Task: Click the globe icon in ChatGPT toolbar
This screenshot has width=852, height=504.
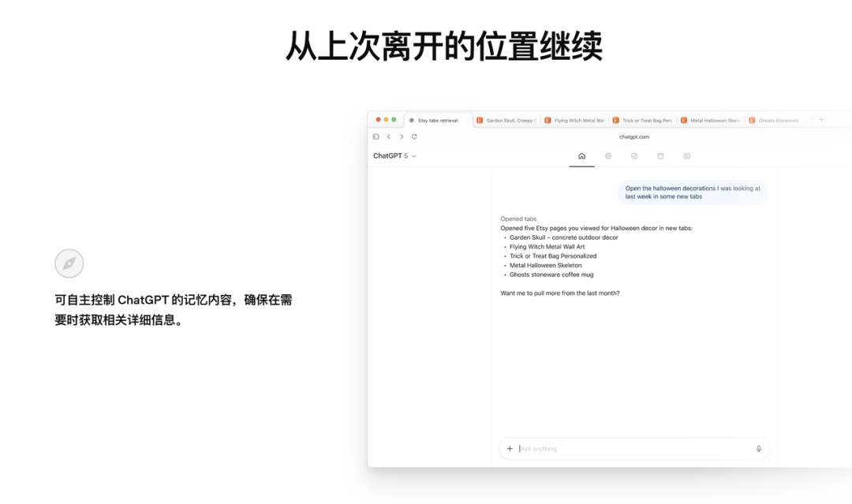Action: (608, 156)
